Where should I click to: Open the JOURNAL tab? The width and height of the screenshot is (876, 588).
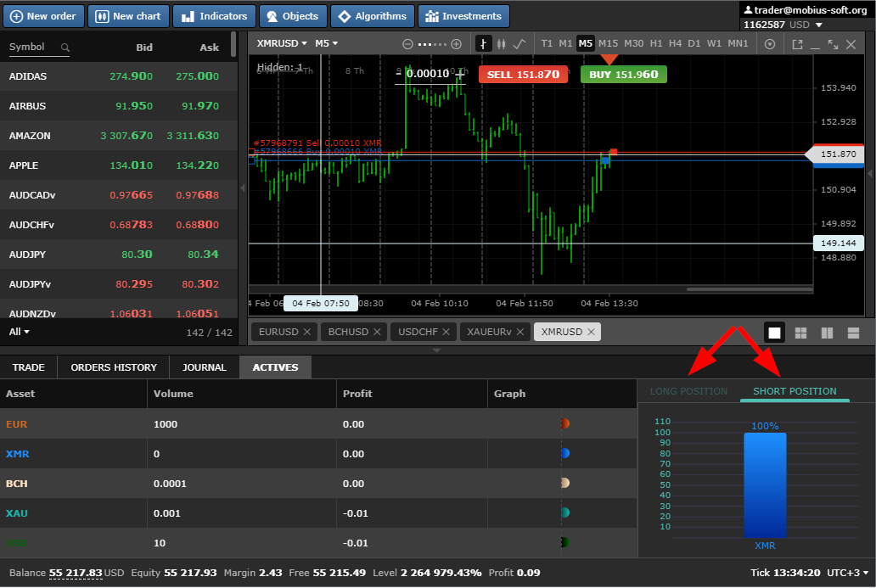[205, 367]
